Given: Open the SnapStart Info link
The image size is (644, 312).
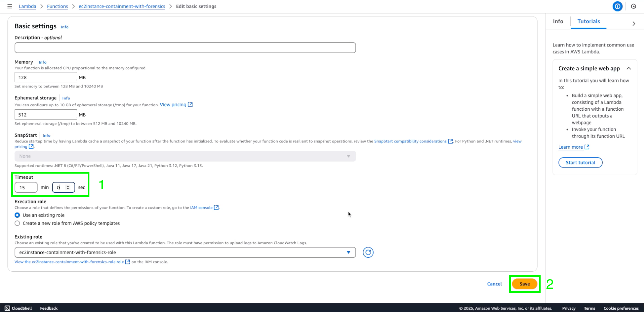Looking at the screenshot, I should tap(46, 135).
